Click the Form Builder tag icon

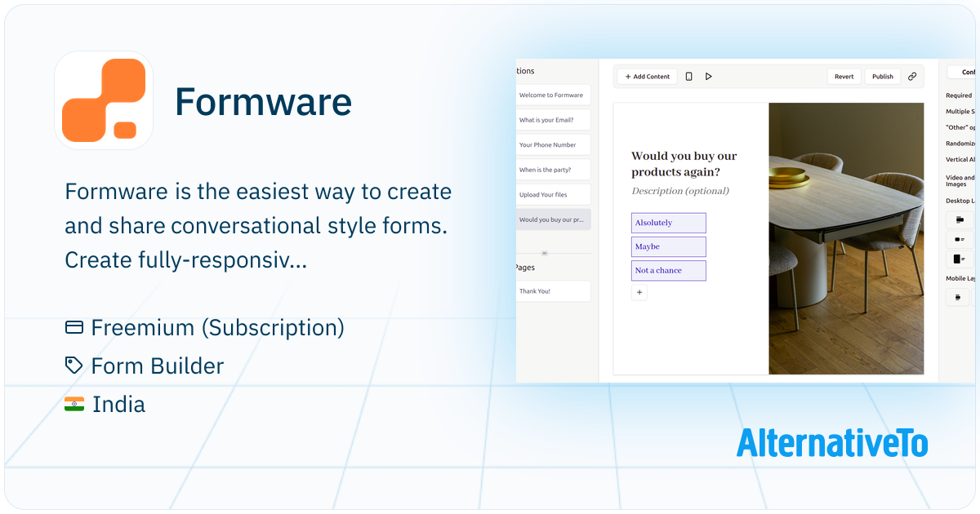pyautogui.click(x=74, y=366)
